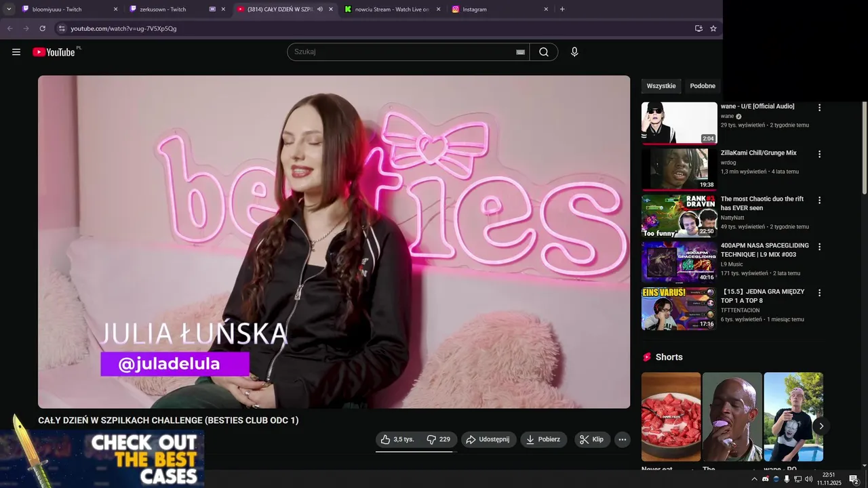The width and height of the screenshot is (868, 488).
Task: Open the wane Short thumbnail
Action: (x=793, y=417)
